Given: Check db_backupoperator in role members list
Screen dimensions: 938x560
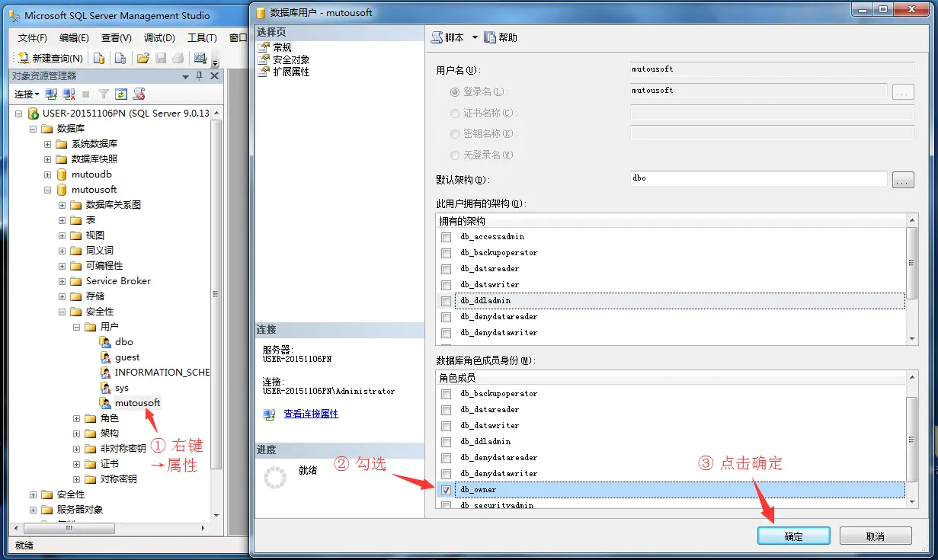Looking at the screenshot, I should pos(446,394).
